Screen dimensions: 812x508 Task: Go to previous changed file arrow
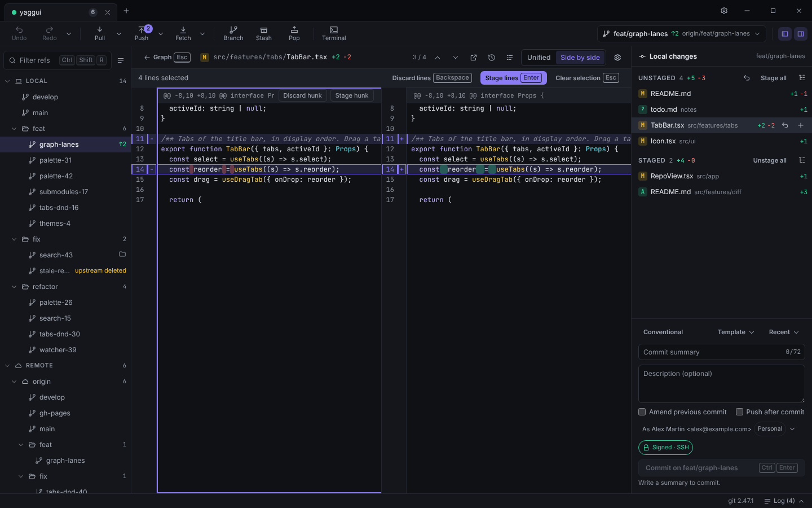click(x=438, y=58)
